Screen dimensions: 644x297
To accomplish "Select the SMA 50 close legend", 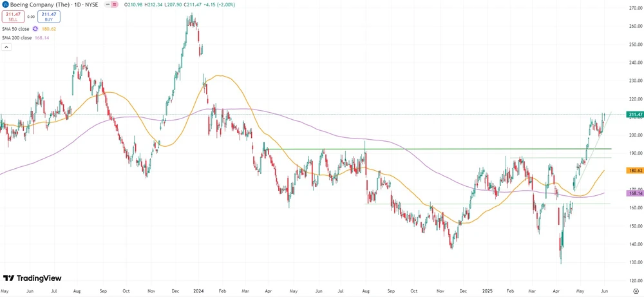I will 15,29.
